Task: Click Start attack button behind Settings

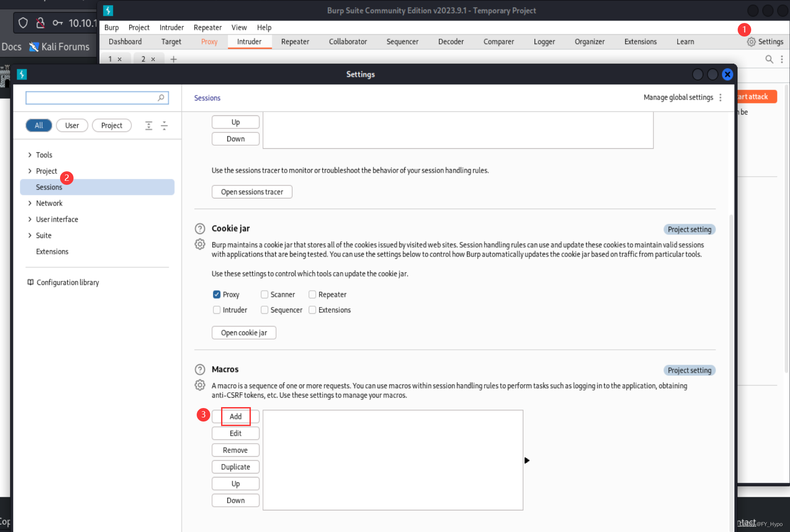Action: 757,96
